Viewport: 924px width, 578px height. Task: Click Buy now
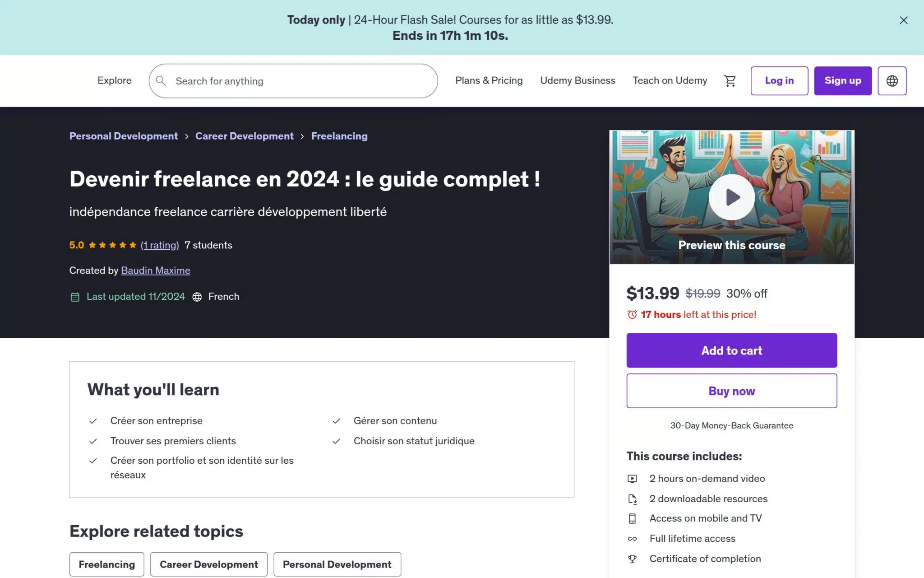731,391
